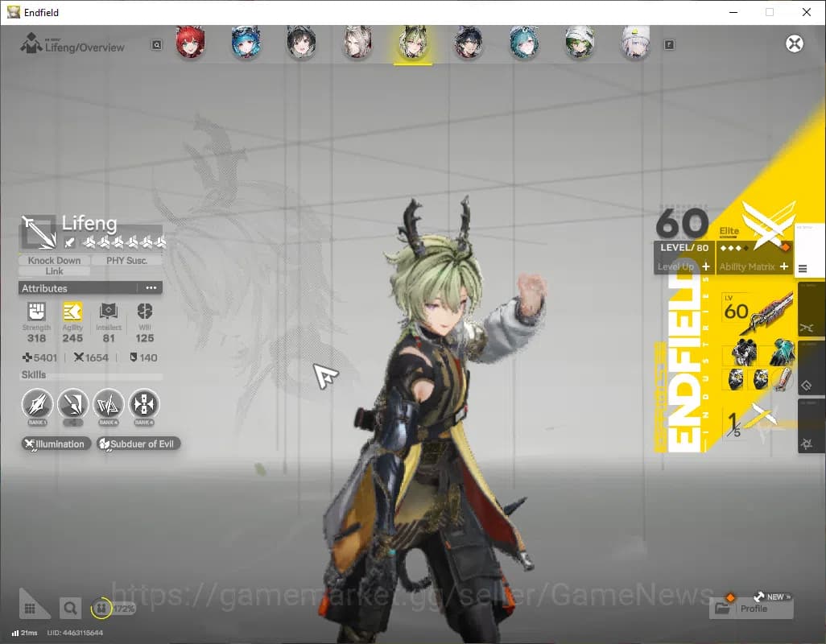Viewport: 826px width, 644px height.
Task: Click the 21ms network latency indicator
Action: (x=25, y=633)
